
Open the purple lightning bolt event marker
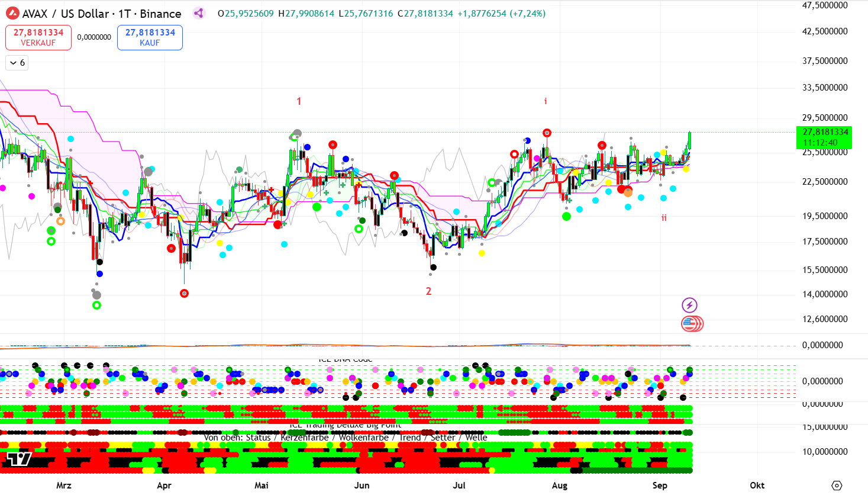[689, 306]
